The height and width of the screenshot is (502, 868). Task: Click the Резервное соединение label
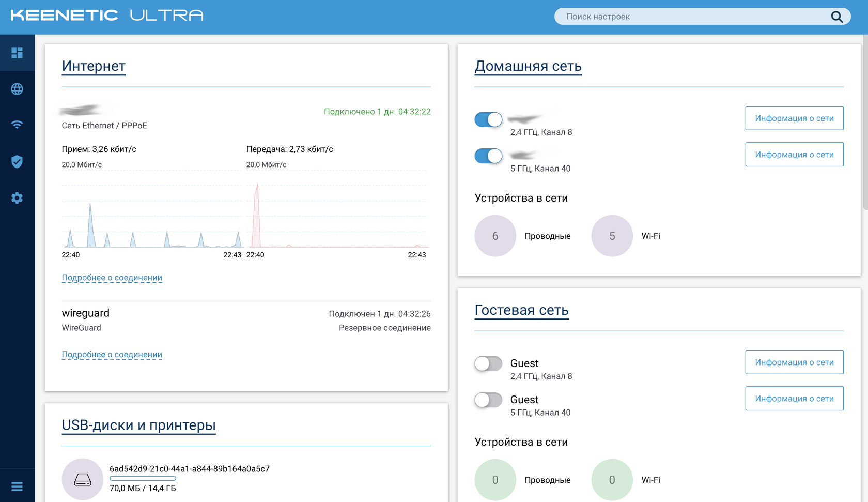tap(385, 328)
